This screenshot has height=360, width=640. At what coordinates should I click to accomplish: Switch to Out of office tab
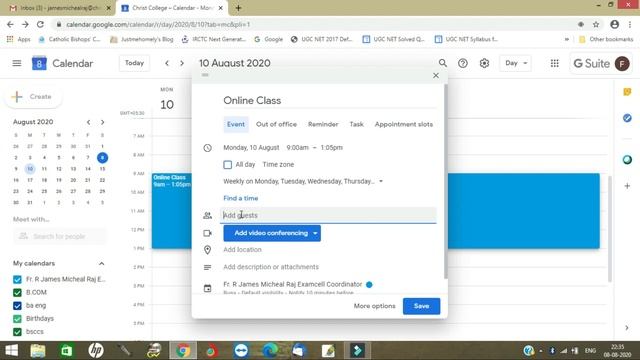(x=276, y=124)
